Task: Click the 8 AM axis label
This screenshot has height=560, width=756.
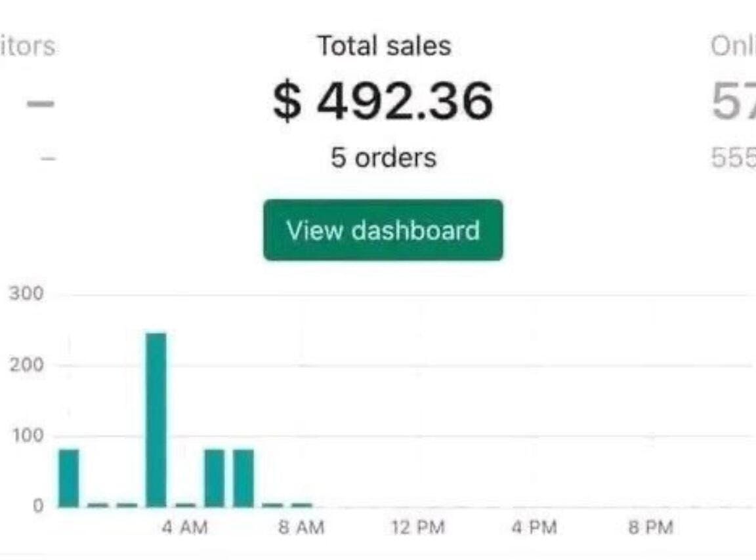Action: pyautogui.click(x=301, y=527)
